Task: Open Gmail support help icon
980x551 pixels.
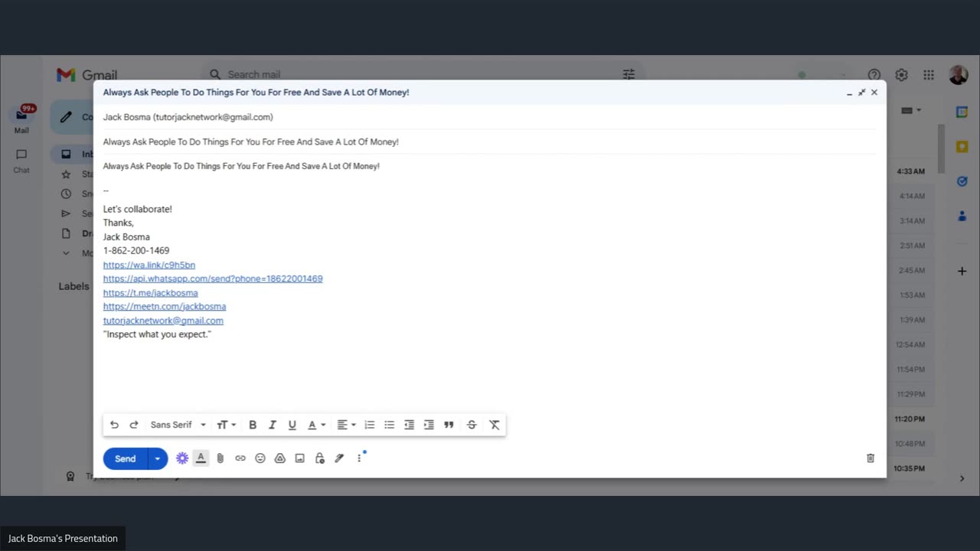Action: click(874, 74)
